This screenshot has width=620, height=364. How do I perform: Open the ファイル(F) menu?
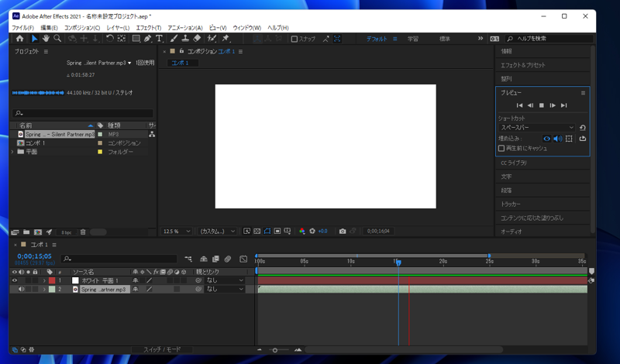click(x=23, y=28)
